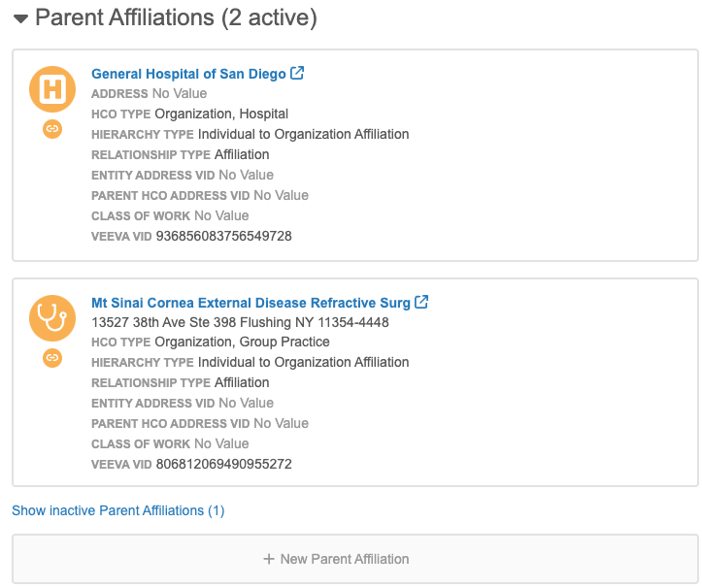
Task: Click the Parent Affiliations (2 active) heading
Action: (x=176, y=17)
